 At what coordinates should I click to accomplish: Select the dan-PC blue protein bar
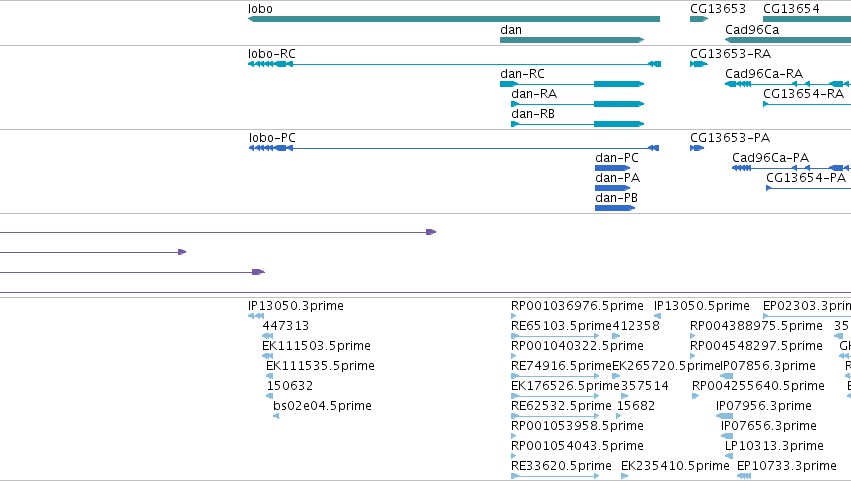point(612,168)
